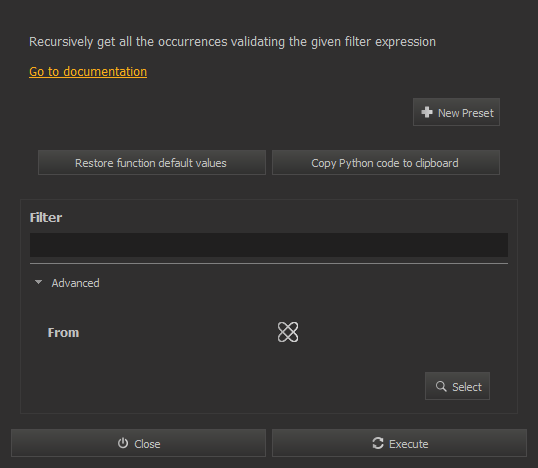Click the Select button
The height and width of the screenshot is (468, 538).
pyautogui.click(x=457, y=386)
